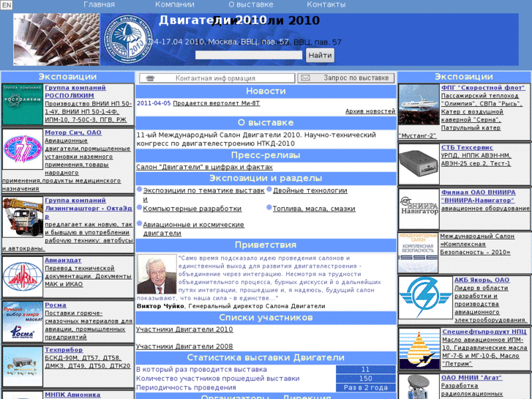
Task: Open the Спецнефтьпродукт НПЦ link
Action: click(484, 332)
